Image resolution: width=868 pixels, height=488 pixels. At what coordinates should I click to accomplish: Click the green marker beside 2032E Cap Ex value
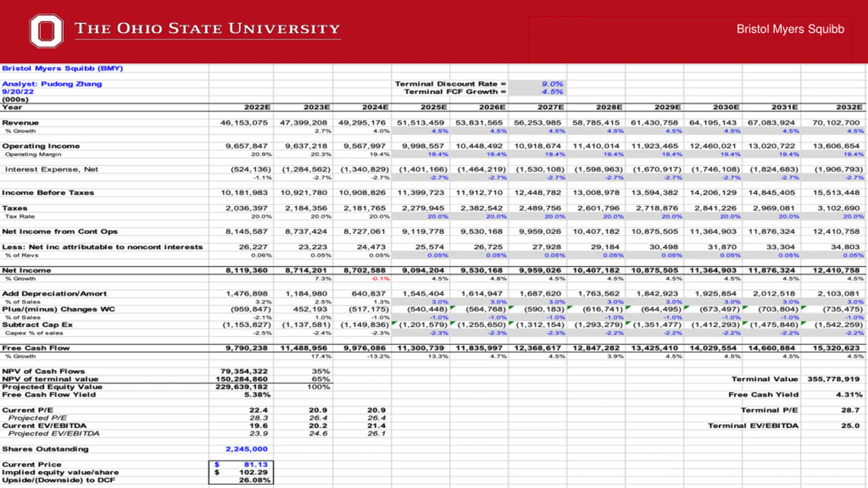click(x=804, y=323)
